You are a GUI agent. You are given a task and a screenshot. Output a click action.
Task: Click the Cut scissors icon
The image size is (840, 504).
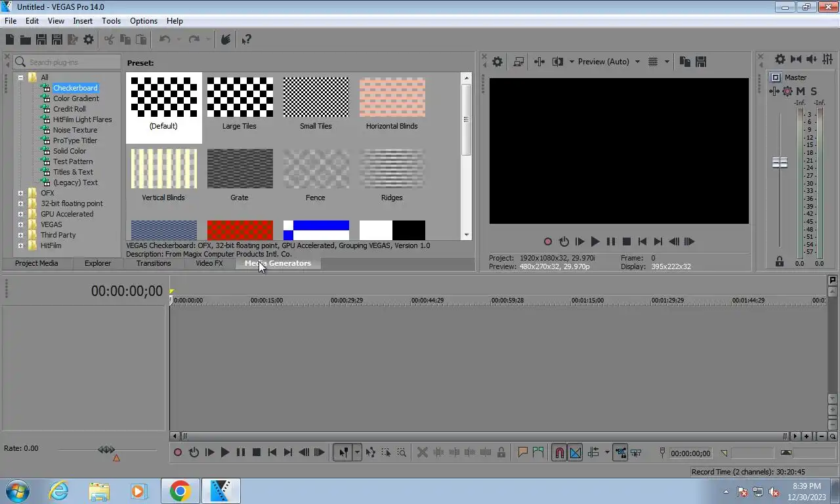[109, 40]
